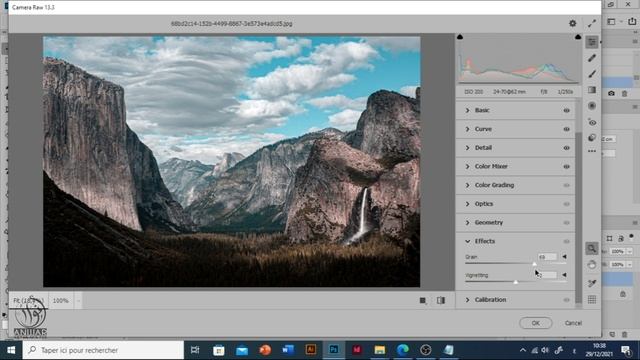Screen dimensions: 640x360
Task: Select the Hand tool
Action: 592,265
